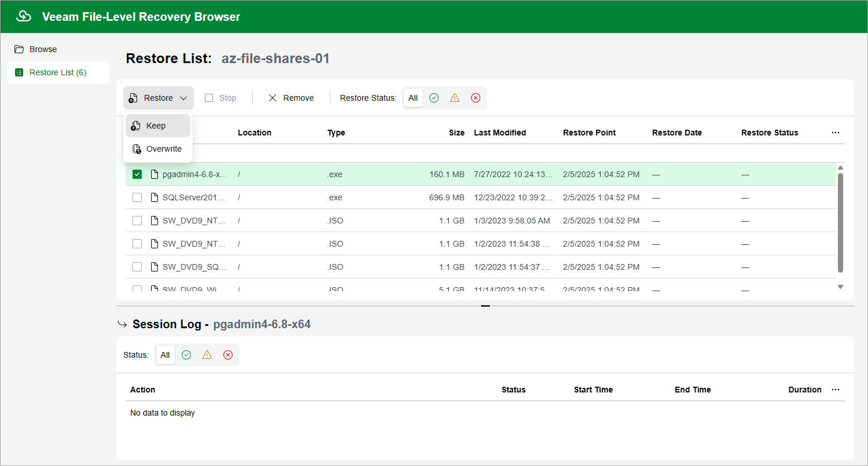The image size is (868, 466).
Task: Filter Restore Status by error icon
Action: [476, 98]
